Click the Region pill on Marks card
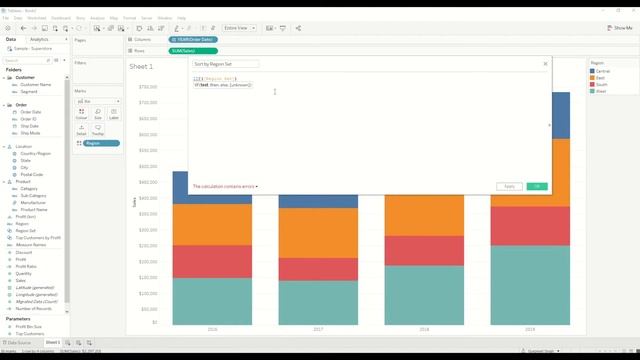This screenshot has width=640, height=360. click(x=101, y=143)
